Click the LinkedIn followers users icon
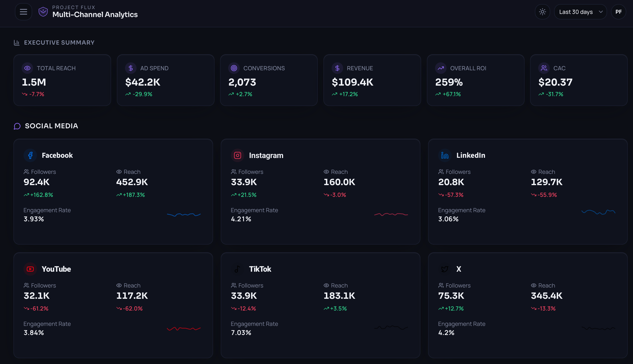Viewport: 633px width, 364px height. point(441,172)
